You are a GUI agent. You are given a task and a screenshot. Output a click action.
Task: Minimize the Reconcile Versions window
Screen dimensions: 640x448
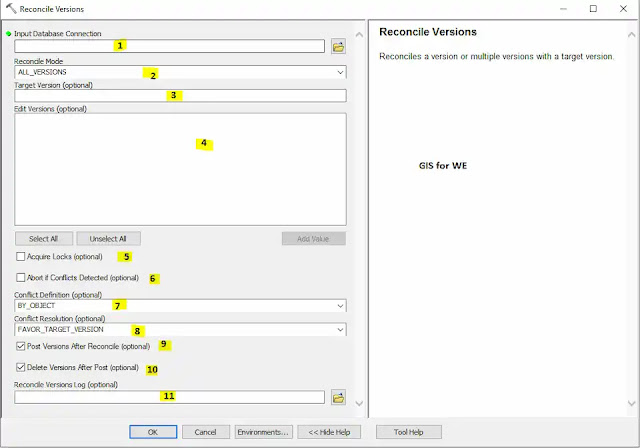coord(563,9)
